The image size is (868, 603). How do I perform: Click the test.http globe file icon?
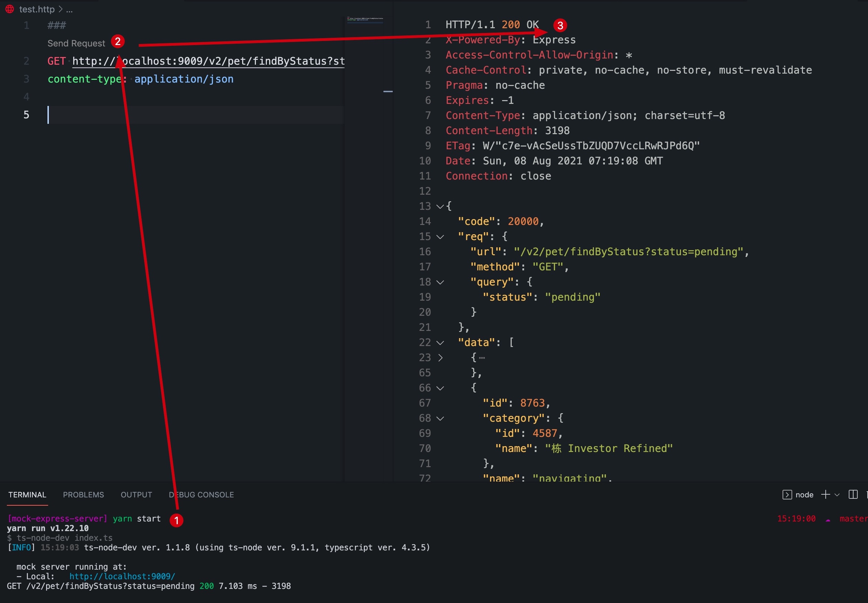point(10,9)
